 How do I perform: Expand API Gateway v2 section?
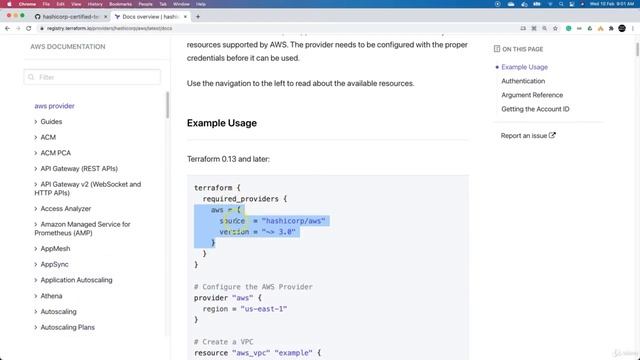pyautogui.click(x=88, y=189)
